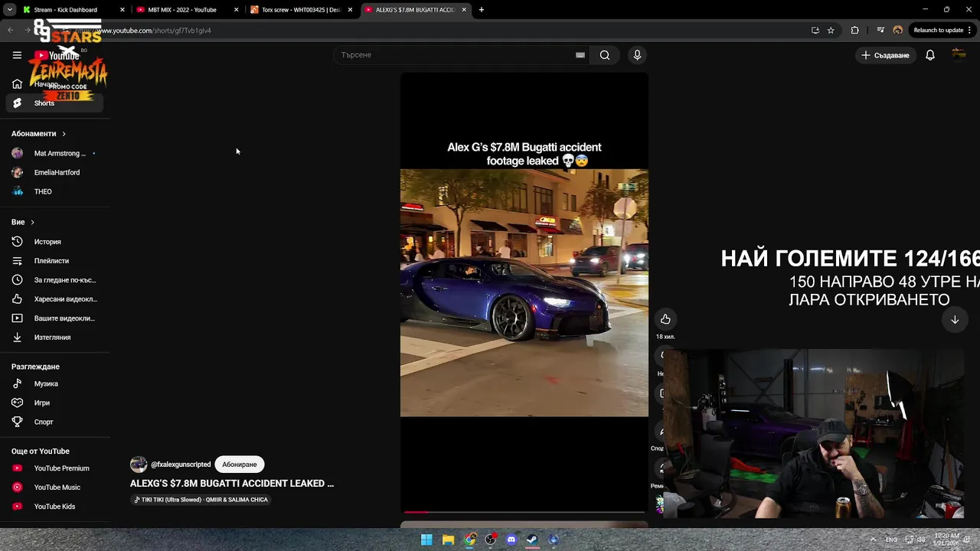Browse Игри category
The height and width of the screenshot is (551, 980).
coord(54,403)
